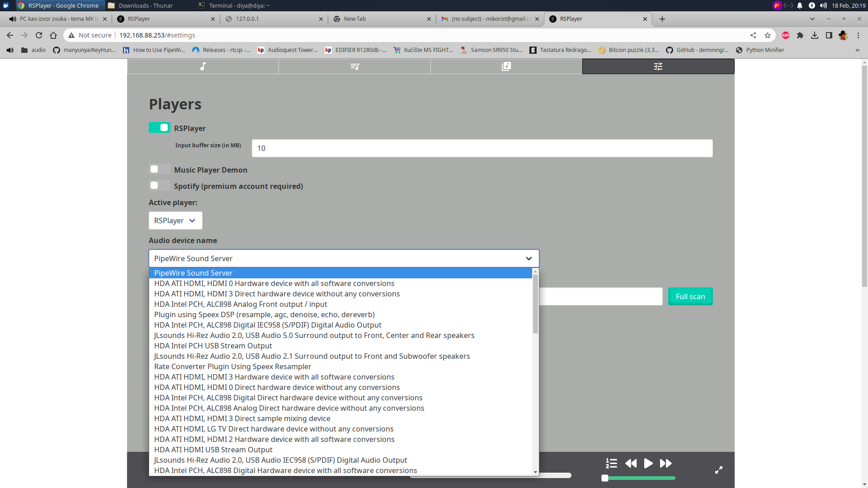Switch to the queue tab
The height and width of the screenshot is (488, 868).
tap(355, 66)
